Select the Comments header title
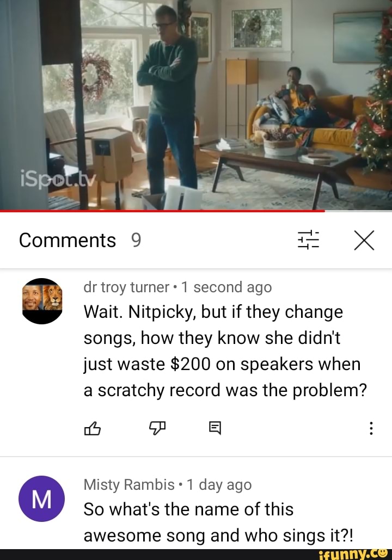392x560 pixels. (68, 240)
